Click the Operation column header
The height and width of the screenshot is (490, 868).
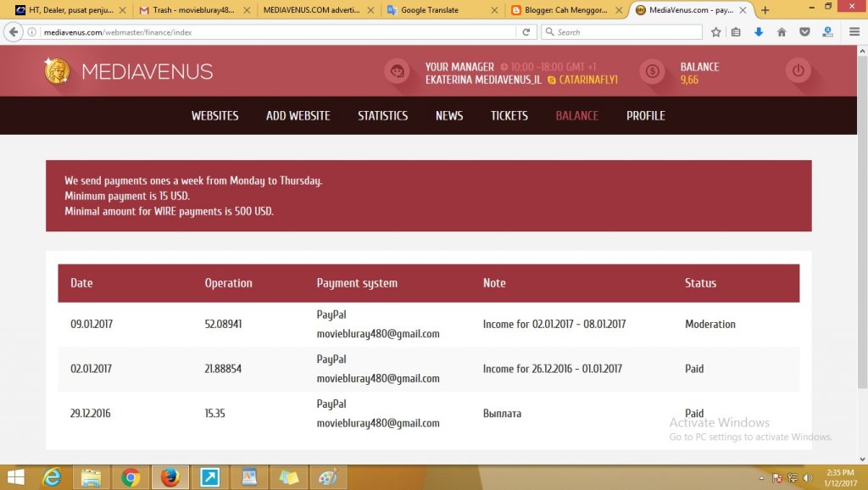[x=228, y=283]
